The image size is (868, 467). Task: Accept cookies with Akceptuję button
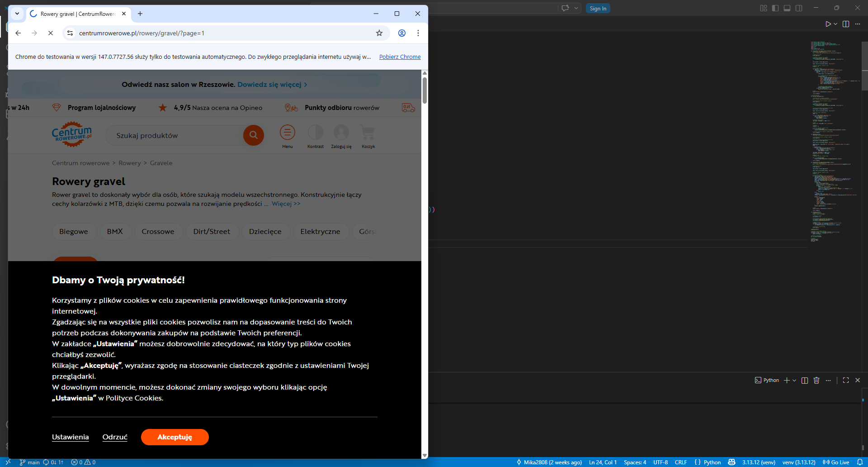pos(175,437)
